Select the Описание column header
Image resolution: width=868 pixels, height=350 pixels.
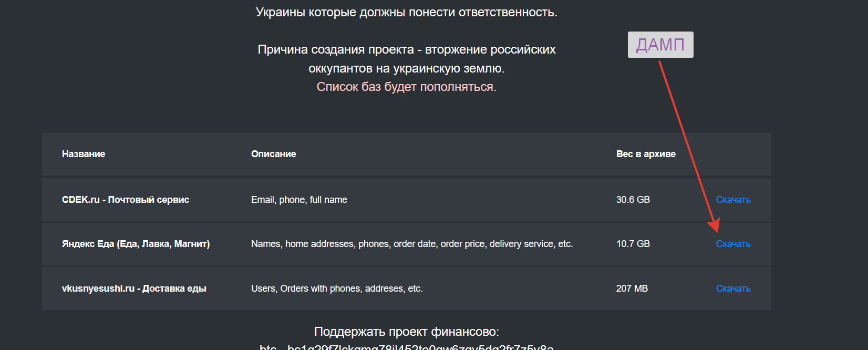[273, 154]
